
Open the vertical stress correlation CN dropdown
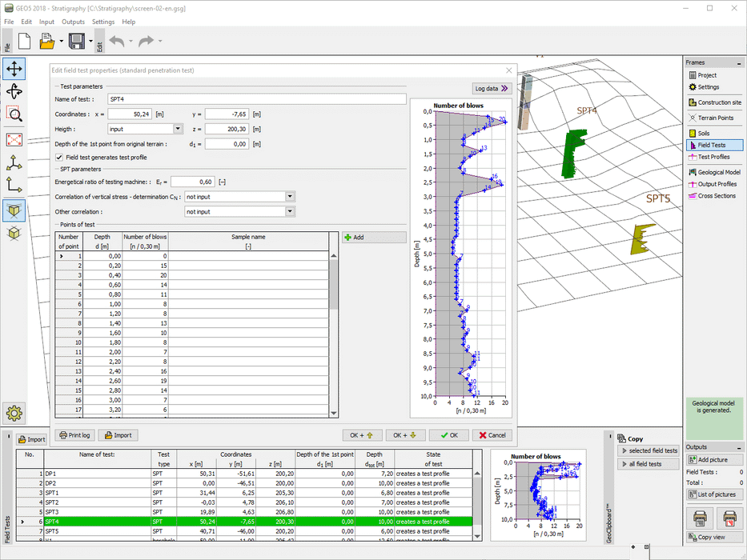pos(289,196)
